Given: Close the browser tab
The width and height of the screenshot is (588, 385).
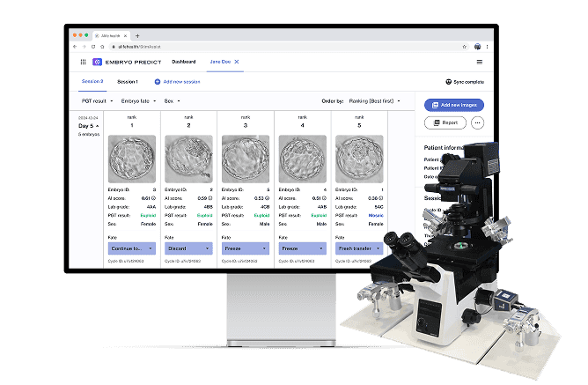Looking at the screenshot, I should [x=125, y=36].
